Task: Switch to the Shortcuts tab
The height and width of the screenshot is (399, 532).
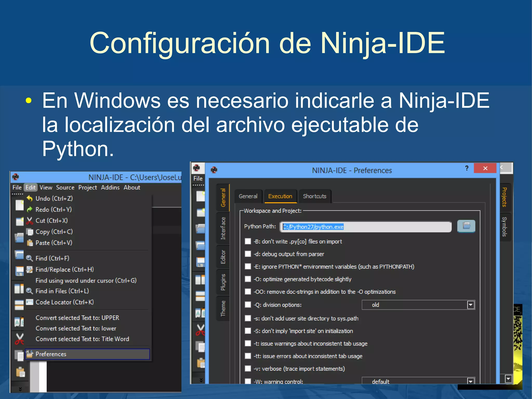Action: click(x=315, y=196)
